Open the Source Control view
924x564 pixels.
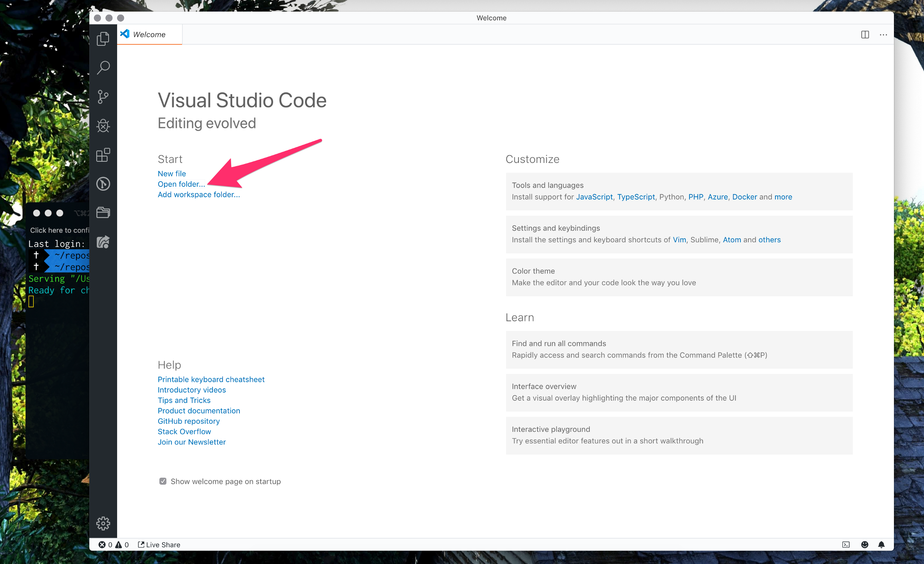[103, 97]
